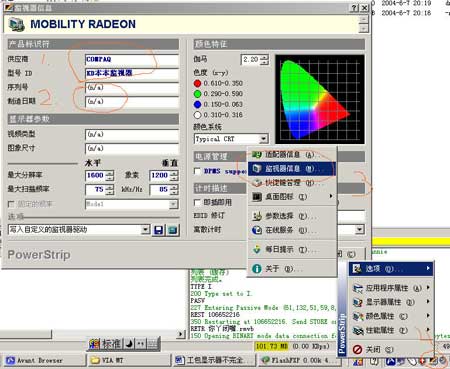Open the Typical CRT color system dropdown
The height and width of the screenshot is (369, 450).
(263, 139)
